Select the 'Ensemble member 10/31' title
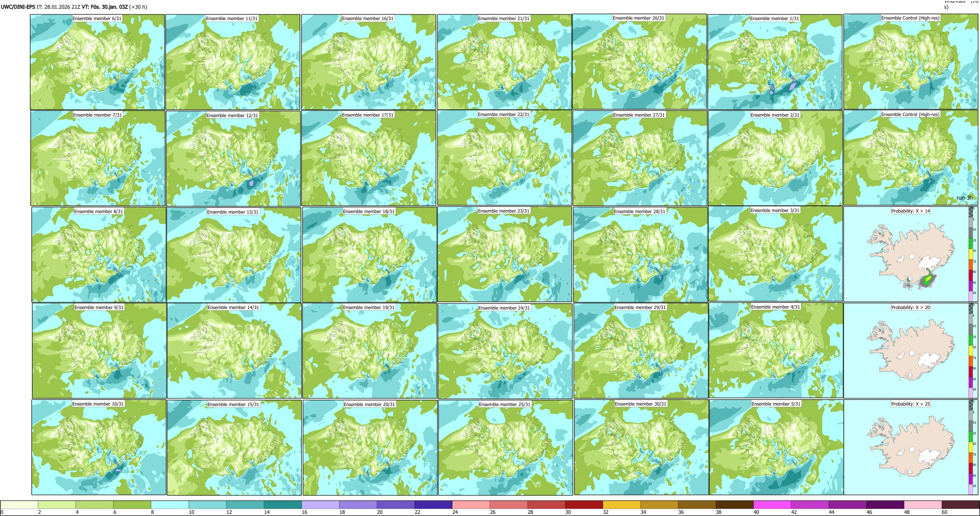Screen dimensions: 980x516 [x=98, y=404]
